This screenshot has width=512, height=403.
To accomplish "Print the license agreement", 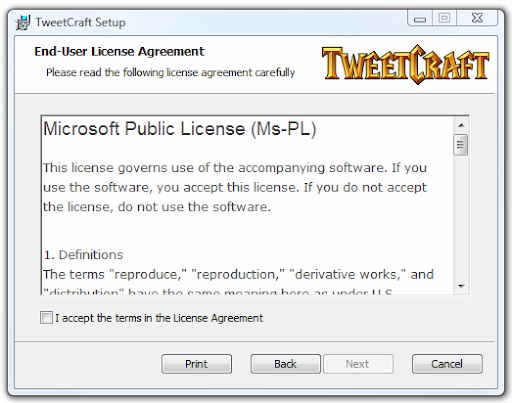I will coord(197,364).
